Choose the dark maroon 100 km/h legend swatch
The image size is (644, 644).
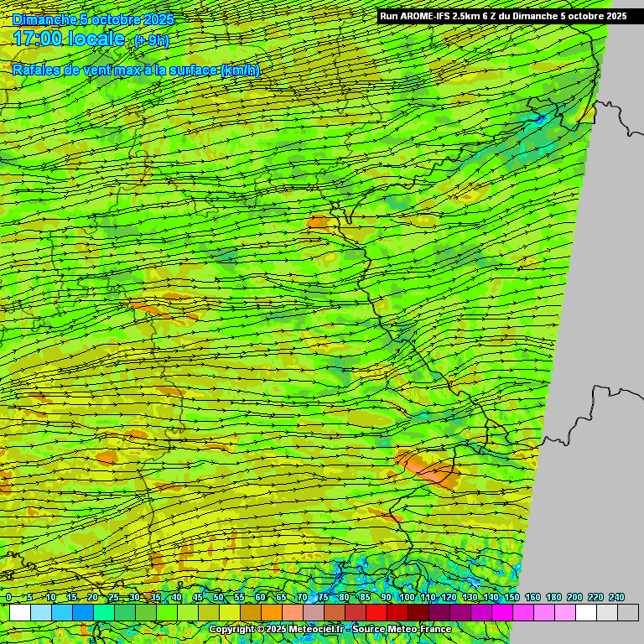click(418, 613)
